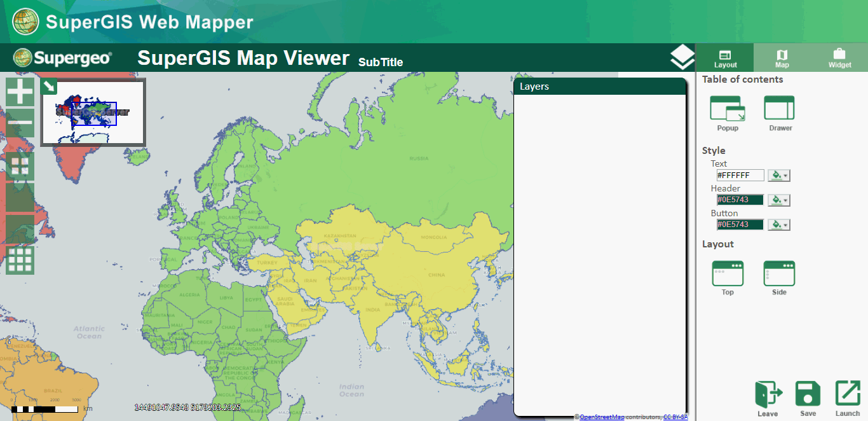
Task: Click the SuperGIS Map Viewer title
Action: 243,58
